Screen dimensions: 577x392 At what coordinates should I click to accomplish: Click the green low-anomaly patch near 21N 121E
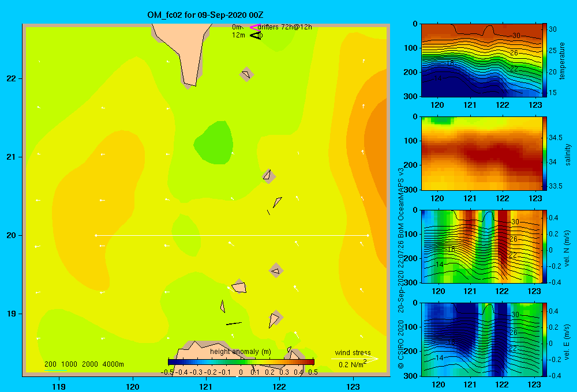(x=214, y=143)
